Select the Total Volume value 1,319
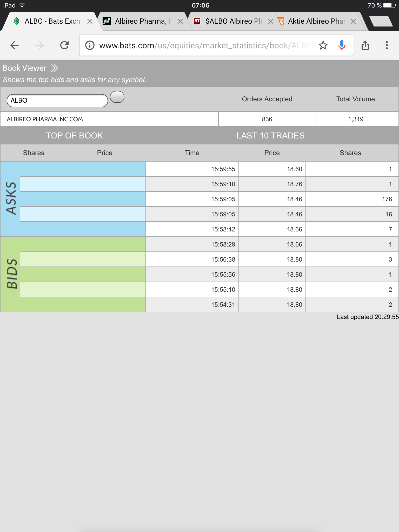The image size is (399, 532). point(356,119)
